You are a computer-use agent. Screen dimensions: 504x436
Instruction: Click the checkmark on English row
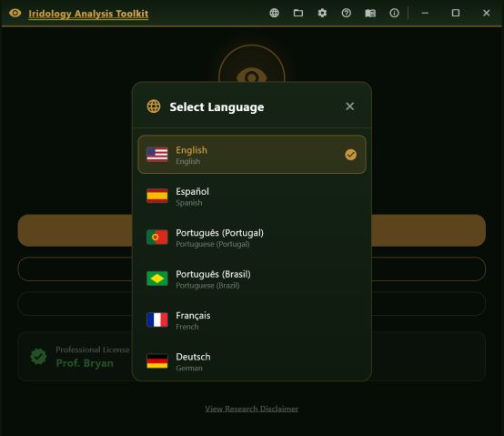point(350,155)
